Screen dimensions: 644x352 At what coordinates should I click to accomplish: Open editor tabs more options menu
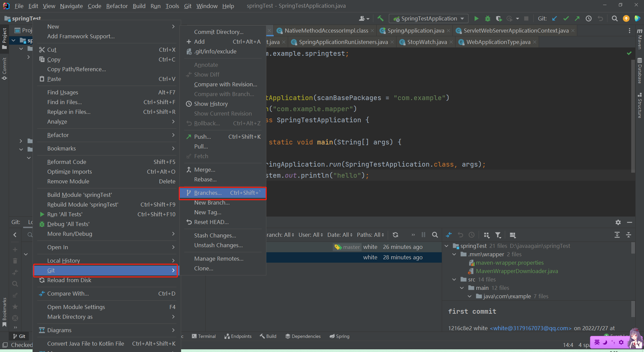pyautogui.click(x=629, y=31)
